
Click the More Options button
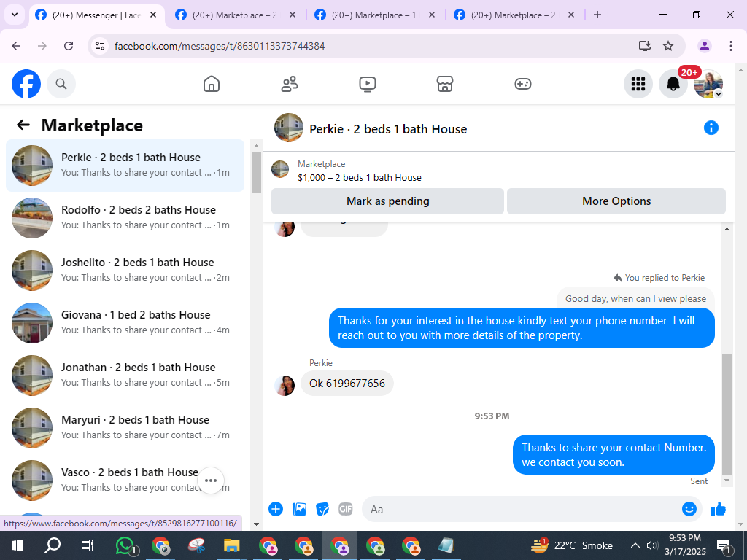pos(616,201)
